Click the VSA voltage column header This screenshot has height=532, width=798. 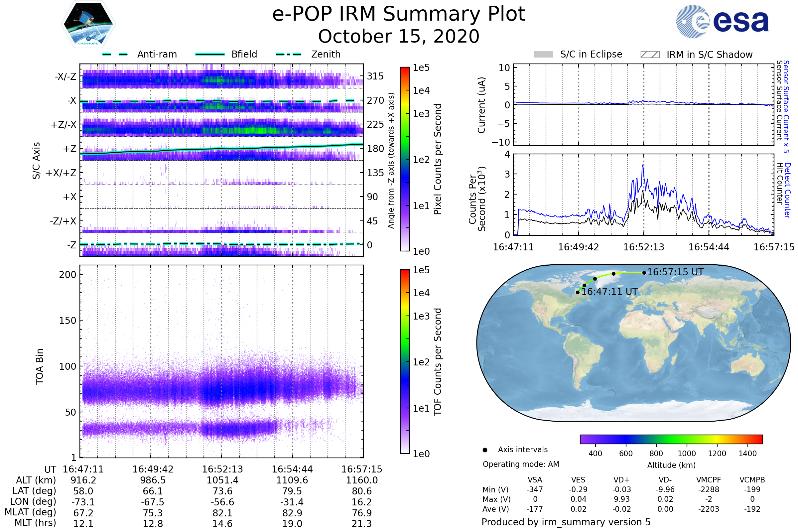pyautogui.click(x=535, y=480)
